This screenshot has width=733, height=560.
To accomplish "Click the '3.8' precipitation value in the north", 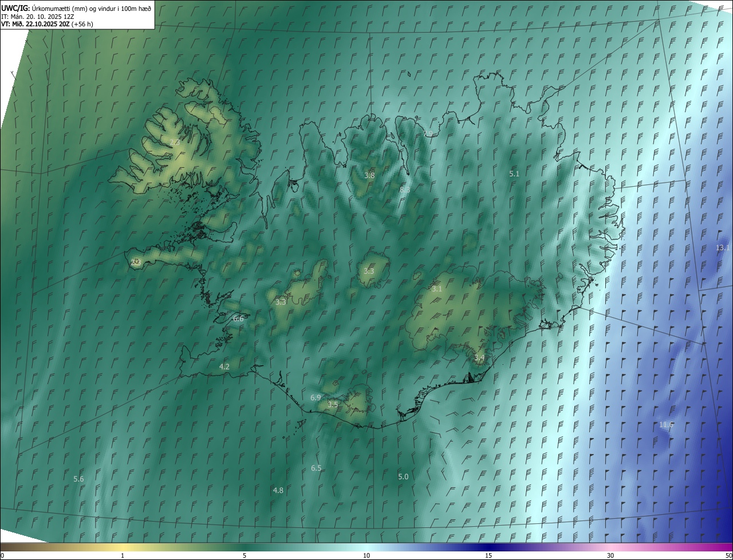I will coord(370,175).
